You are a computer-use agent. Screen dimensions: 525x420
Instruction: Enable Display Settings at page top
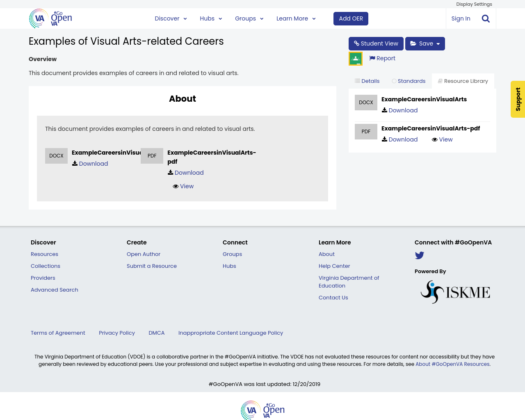coord(474,4)
